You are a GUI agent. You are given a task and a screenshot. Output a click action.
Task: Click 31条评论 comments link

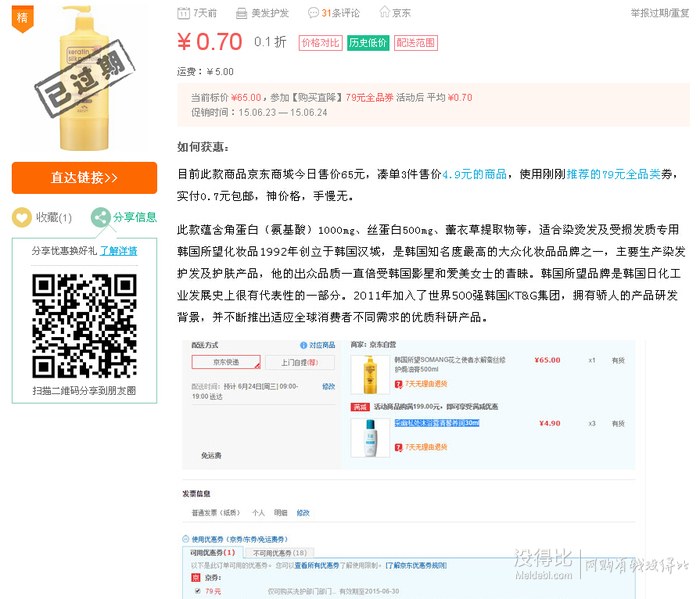click(x=340, y=13)
